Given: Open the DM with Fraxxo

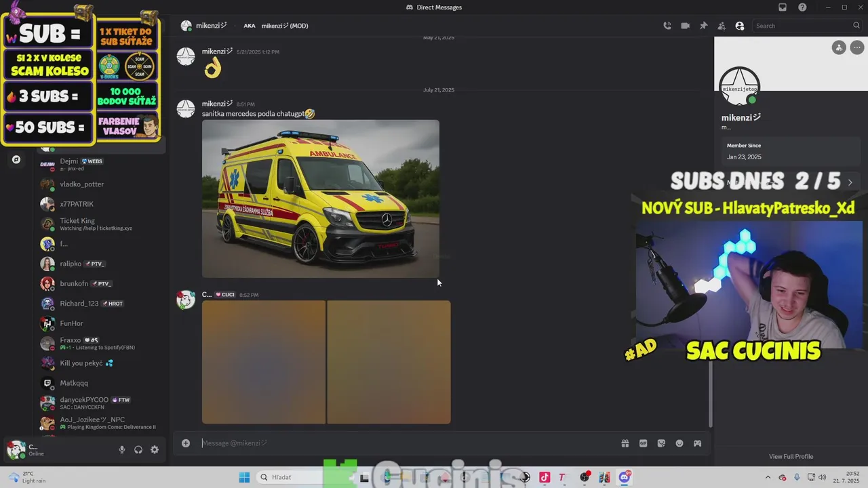Looking at the screenshot, I should pos(100,343).
